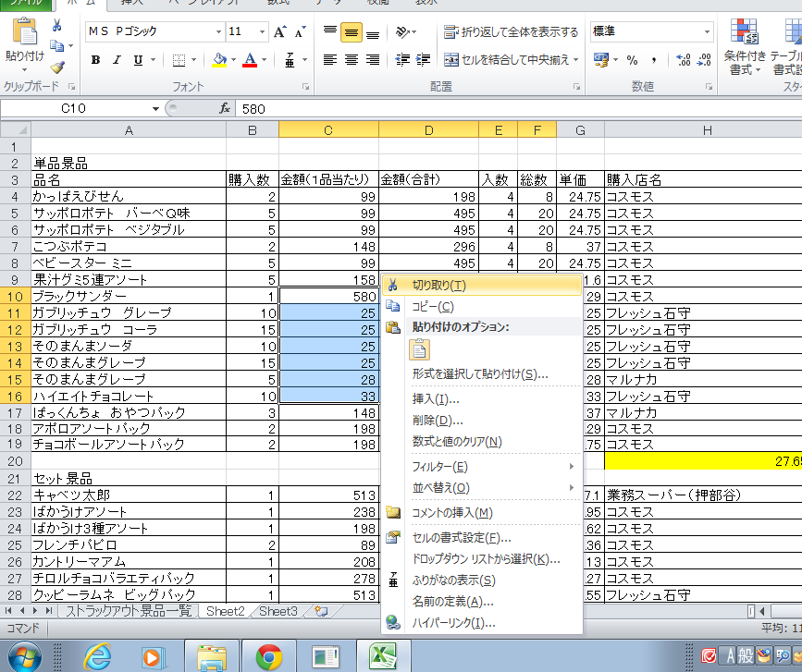This screenshot has height=672, width=802.
Task: Apply the red font color A
Action: point(250,60)
